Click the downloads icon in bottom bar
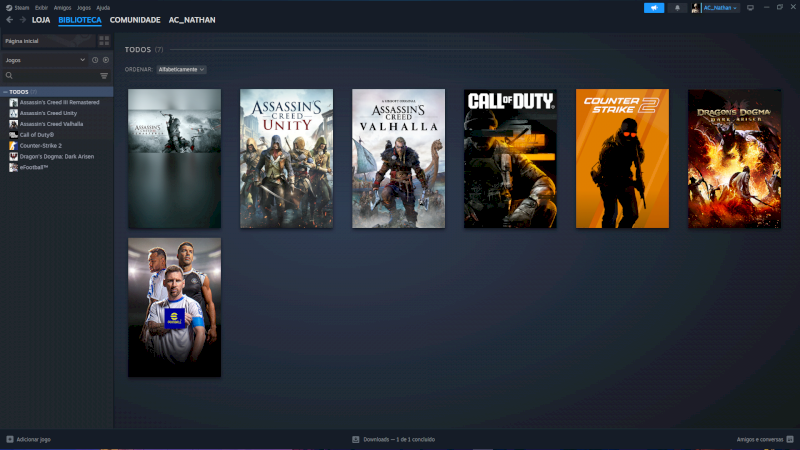800x450 pixels. click(356, 439)
